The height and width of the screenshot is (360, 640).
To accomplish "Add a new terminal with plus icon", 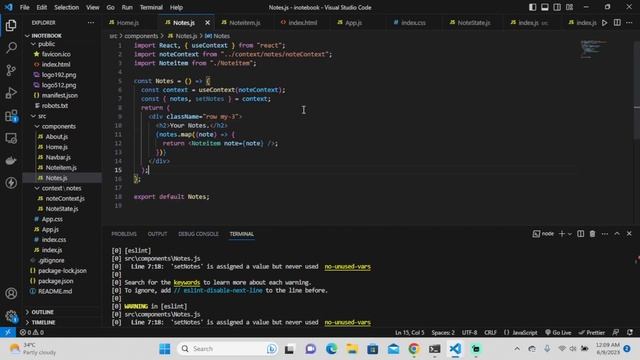I will 562,234.
